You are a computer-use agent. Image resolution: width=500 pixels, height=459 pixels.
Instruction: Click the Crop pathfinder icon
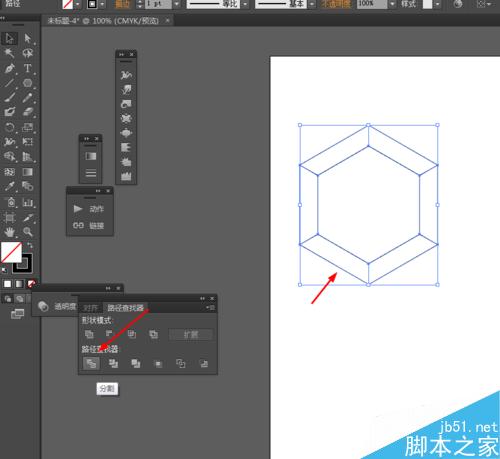tap(158, 364)
